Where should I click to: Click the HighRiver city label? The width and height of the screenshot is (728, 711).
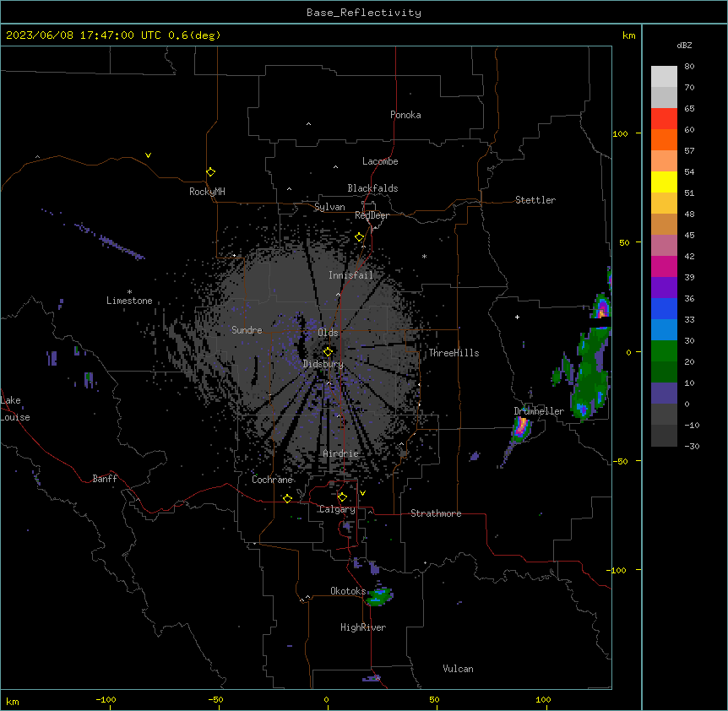363,627
